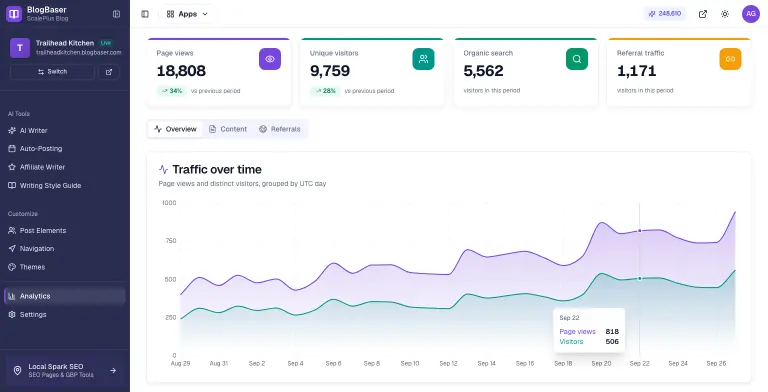Click the Sep 22 page views data point

pos(640,230)
